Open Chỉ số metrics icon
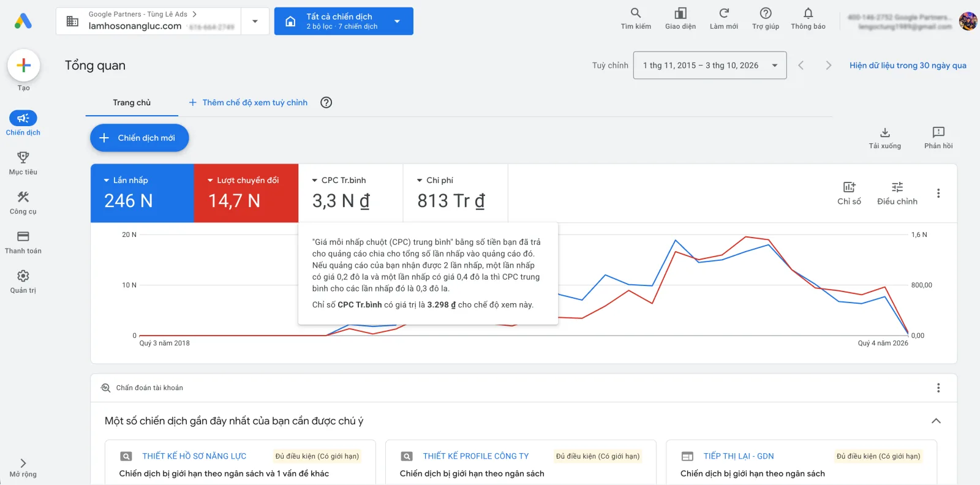This screenshot has height=485, width=980. 849,187
